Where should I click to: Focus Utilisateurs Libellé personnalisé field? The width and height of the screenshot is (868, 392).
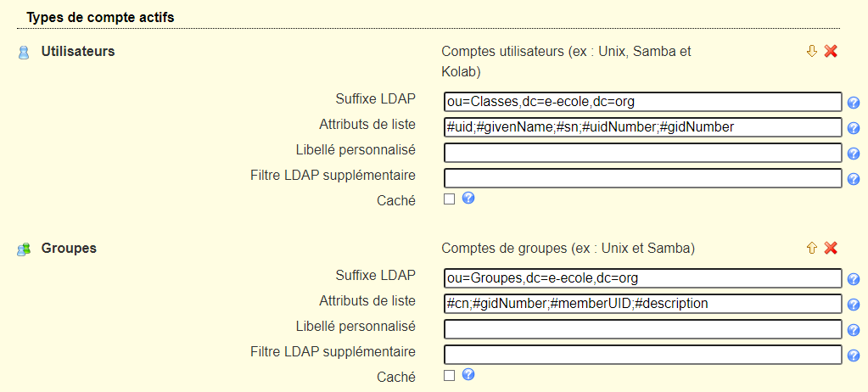tap(642, 153)
